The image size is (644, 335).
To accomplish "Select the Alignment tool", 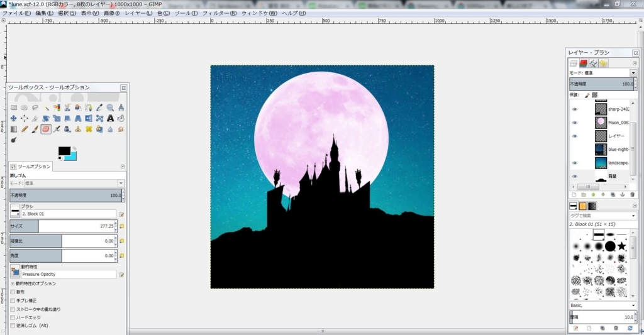I will [25, 118].
